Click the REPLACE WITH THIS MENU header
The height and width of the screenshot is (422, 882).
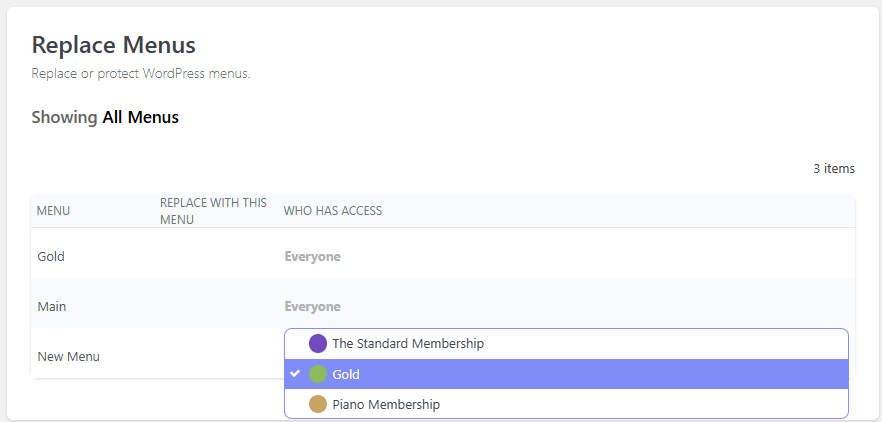(213, 211)
